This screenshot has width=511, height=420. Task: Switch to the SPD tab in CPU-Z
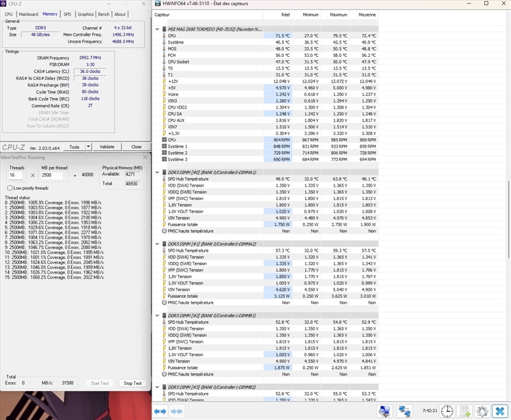[67, 14]
